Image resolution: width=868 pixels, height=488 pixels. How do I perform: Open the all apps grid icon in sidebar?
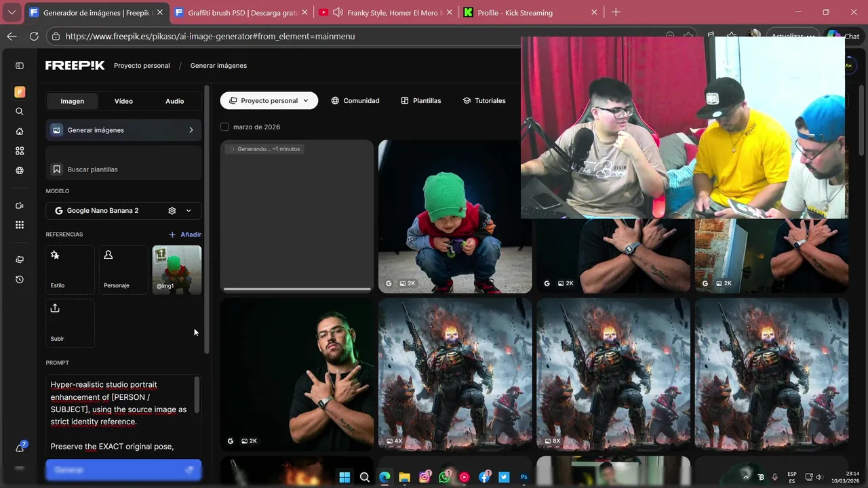point(20,225)
